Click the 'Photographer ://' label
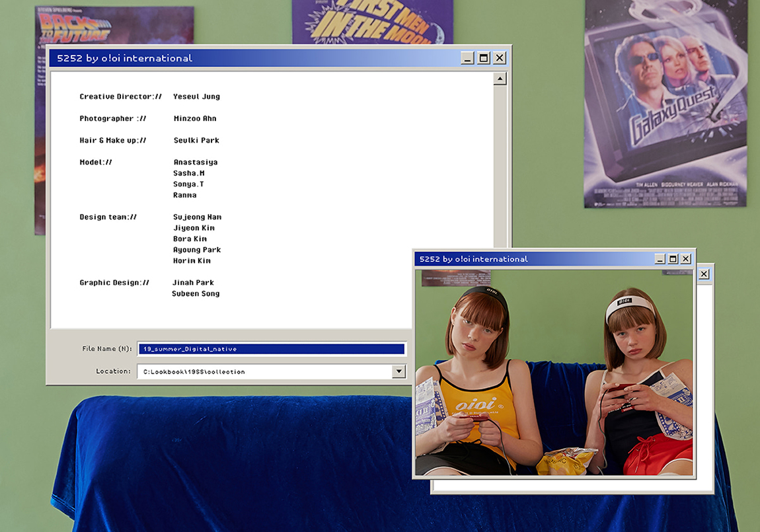 112,118
